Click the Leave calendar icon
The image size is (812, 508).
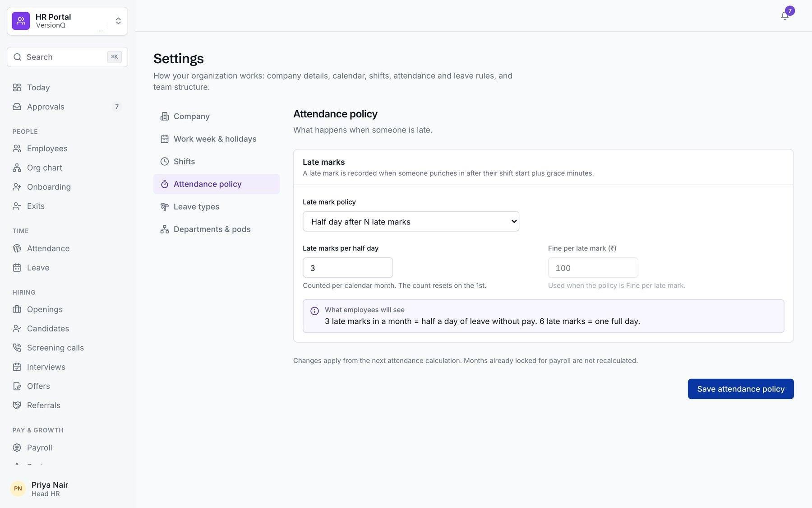17,268
